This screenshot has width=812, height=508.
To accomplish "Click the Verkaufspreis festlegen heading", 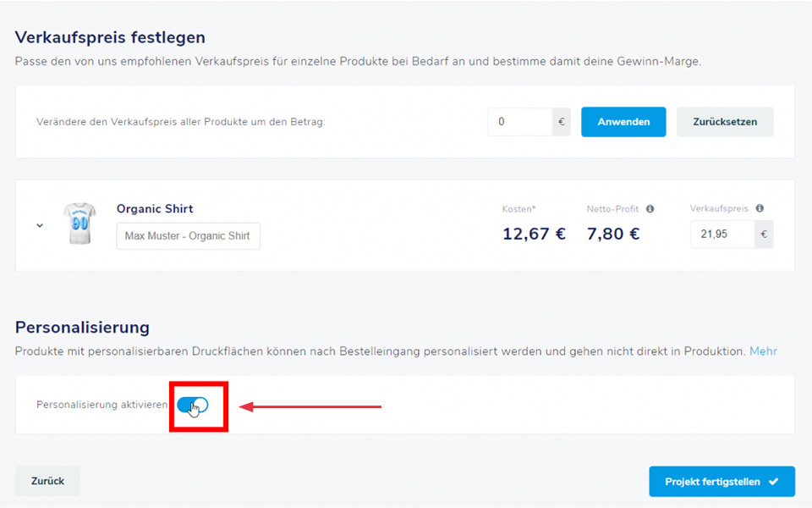I will (110, 37).
